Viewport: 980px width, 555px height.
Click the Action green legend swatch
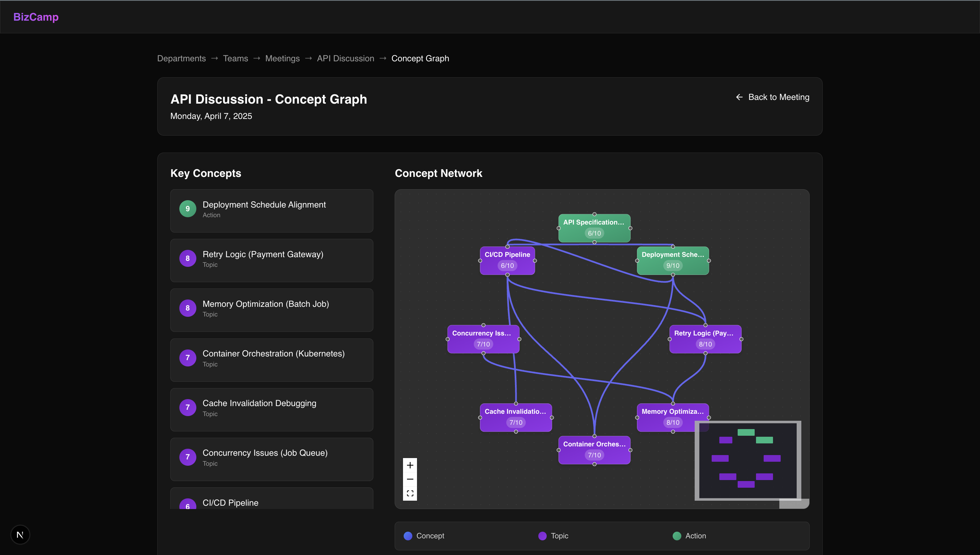(x=677, y=536)
